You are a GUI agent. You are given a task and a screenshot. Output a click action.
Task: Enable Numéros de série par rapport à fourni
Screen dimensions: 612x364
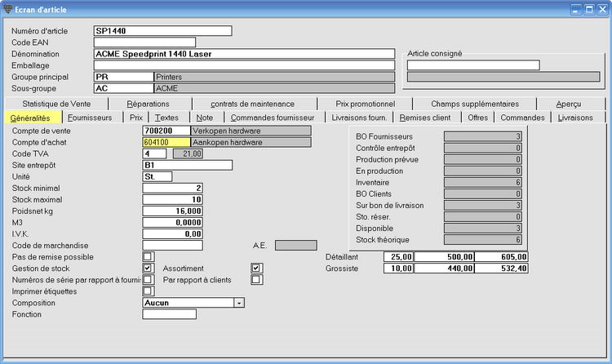pos(148,280)
